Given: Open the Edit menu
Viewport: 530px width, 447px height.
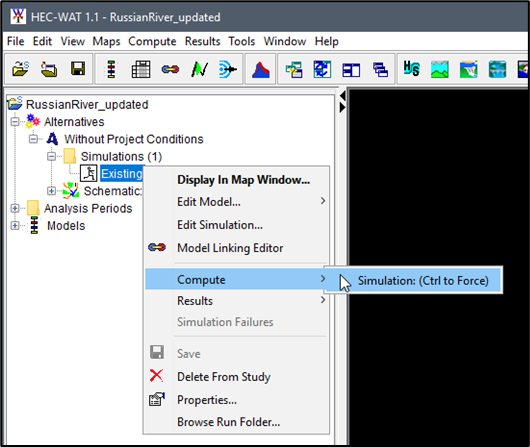Looking at the screenshot, I should (x=42, y=41).
